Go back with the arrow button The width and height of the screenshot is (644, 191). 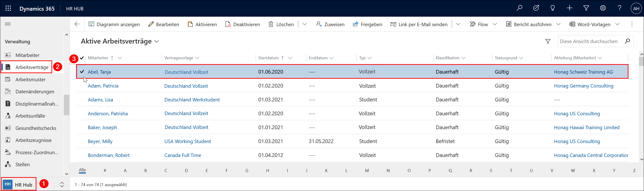[x=77, y=24]
